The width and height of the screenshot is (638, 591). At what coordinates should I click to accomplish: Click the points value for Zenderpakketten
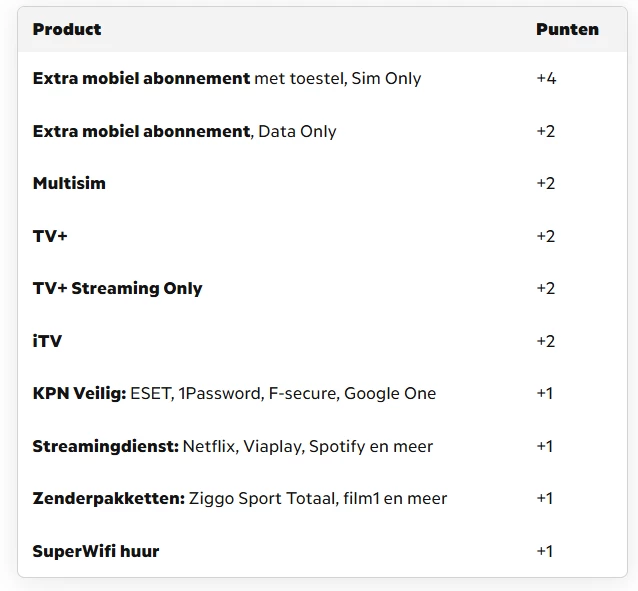tap(545, 498)
